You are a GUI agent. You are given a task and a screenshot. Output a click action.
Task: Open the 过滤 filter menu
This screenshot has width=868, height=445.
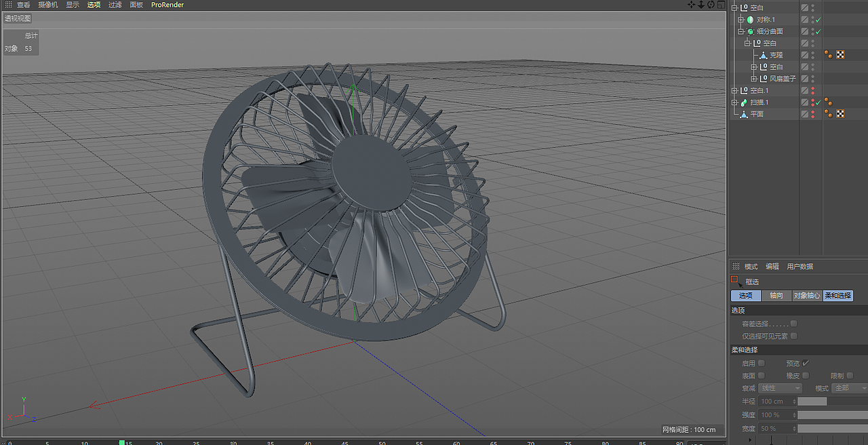coord(115,5)
